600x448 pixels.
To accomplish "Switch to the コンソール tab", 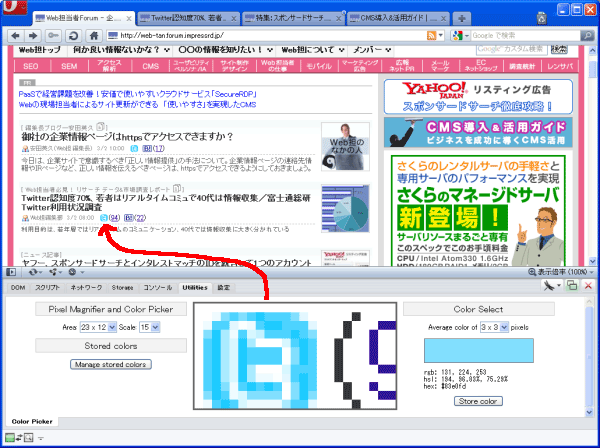I will pos(158,288).
